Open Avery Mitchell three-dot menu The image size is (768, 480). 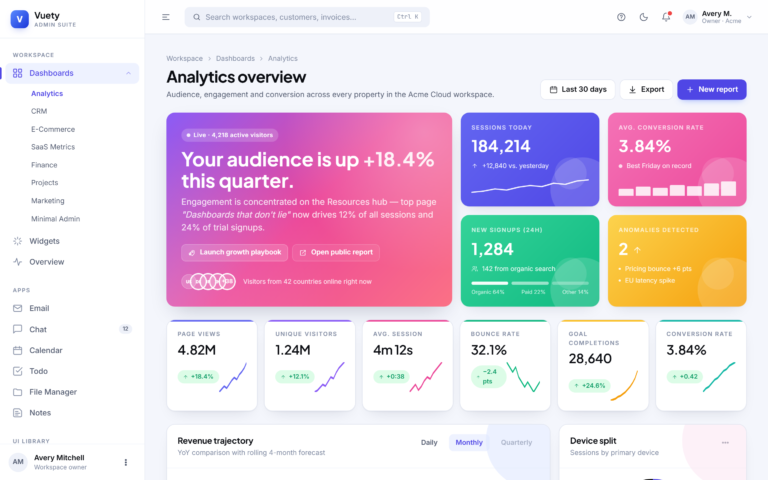click(126, 462)
